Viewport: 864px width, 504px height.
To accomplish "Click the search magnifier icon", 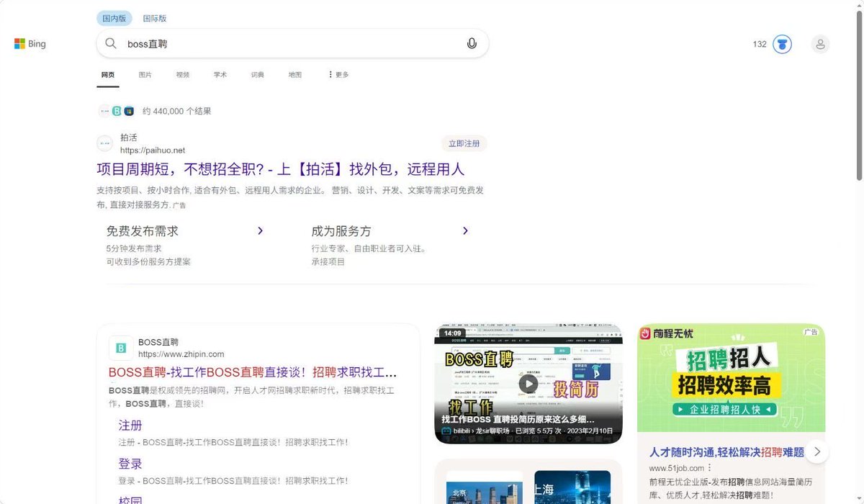I will click(x=111, y=43).
